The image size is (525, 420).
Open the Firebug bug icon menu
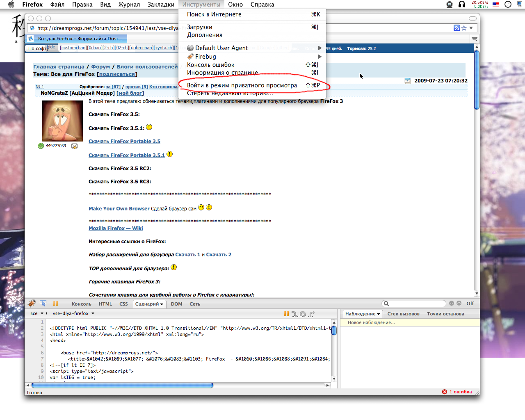click(32, 304)
